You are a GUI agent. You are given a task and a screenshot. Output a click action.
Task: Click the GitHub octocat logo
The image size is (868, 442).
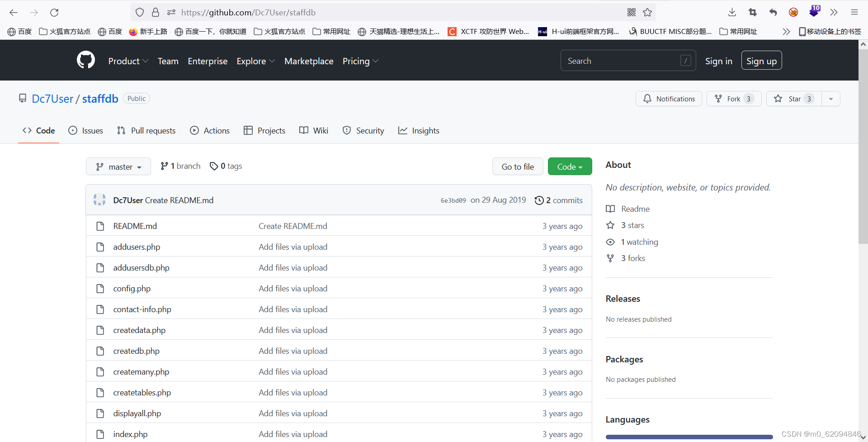coord(86,60)
